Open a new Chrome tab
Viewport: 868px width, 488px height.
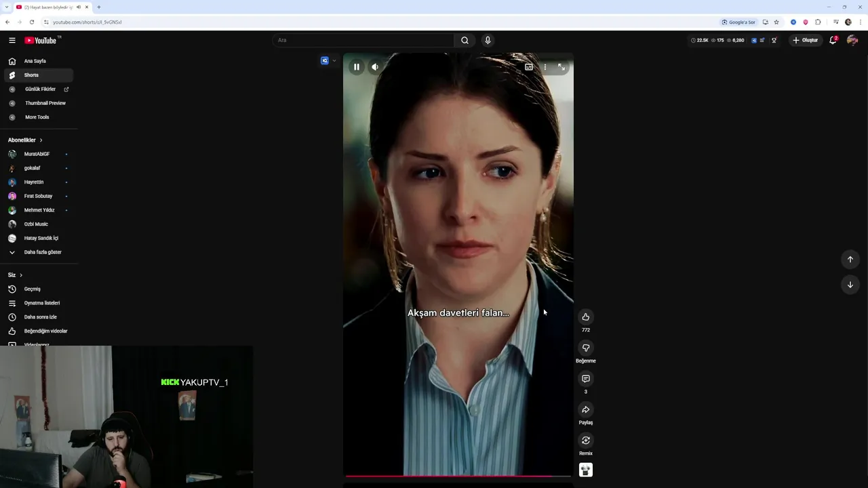[x=98, y=7]
